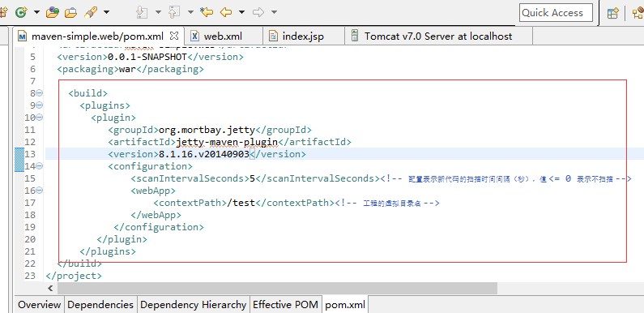Click the closing </plugins> tag on line 21
Image resolution: width=644 pixels, height=313 pixels.
point(108,251)
